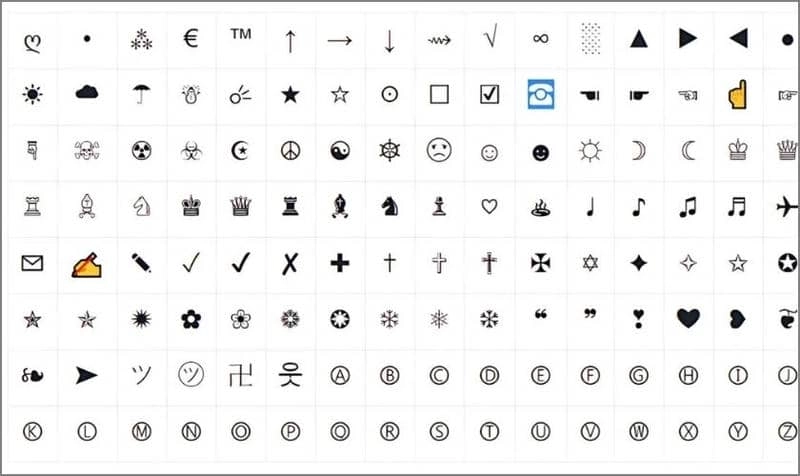The image size is (800, 476).
Task: Click the black chess knight symbol
Action: point(390,207)
